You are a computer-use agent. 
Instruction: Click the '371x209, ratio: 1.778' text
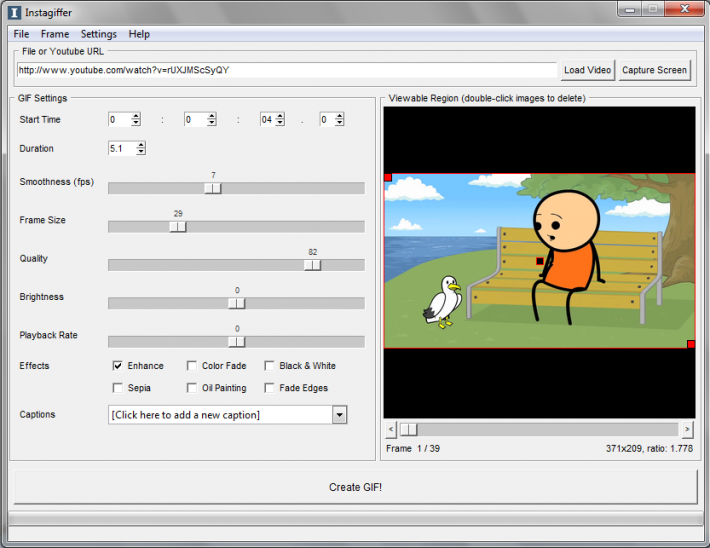649,448
